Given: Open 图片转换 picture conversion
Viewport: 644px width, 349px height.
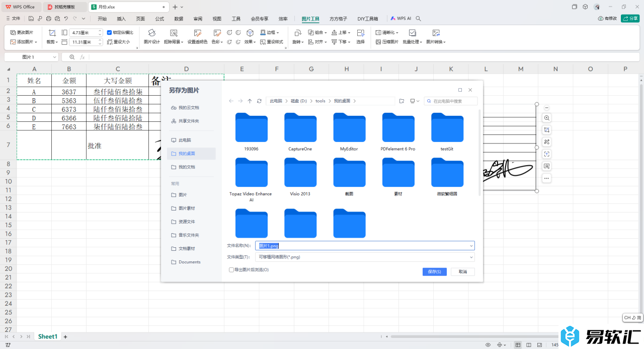Looking at the screenshot, I should pos(436,36).
